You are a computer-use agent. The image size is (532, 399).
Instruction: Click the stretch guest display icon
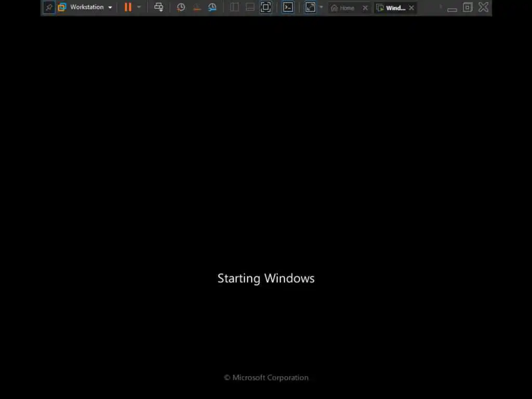tap(310, 7)
